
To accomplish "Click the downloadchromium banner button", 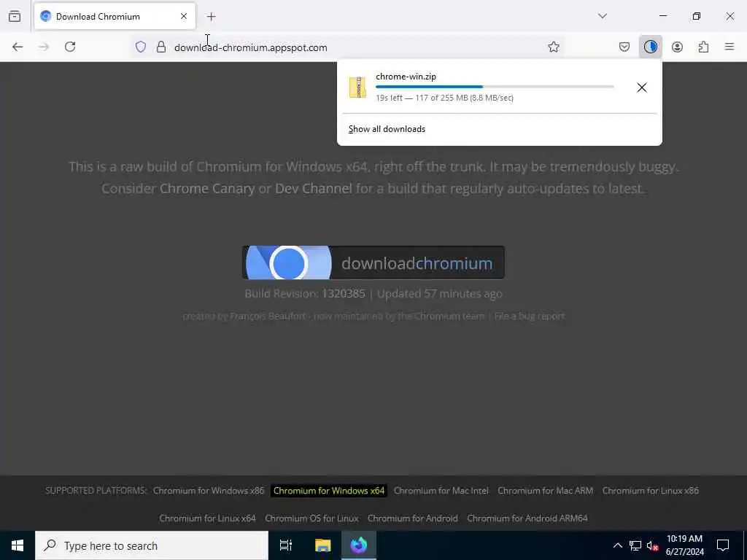I will point(373,262).
